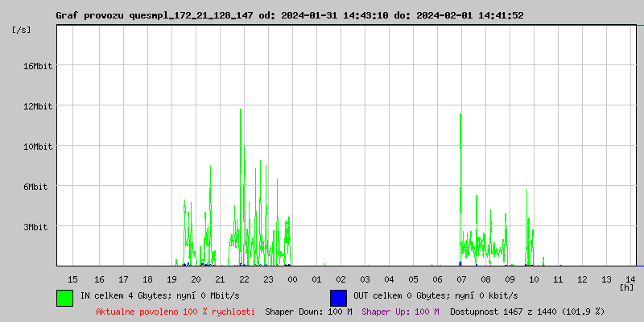644x322 pixels.
Task: Click the 6Mbit y-axis label
Action: [35, 187]
